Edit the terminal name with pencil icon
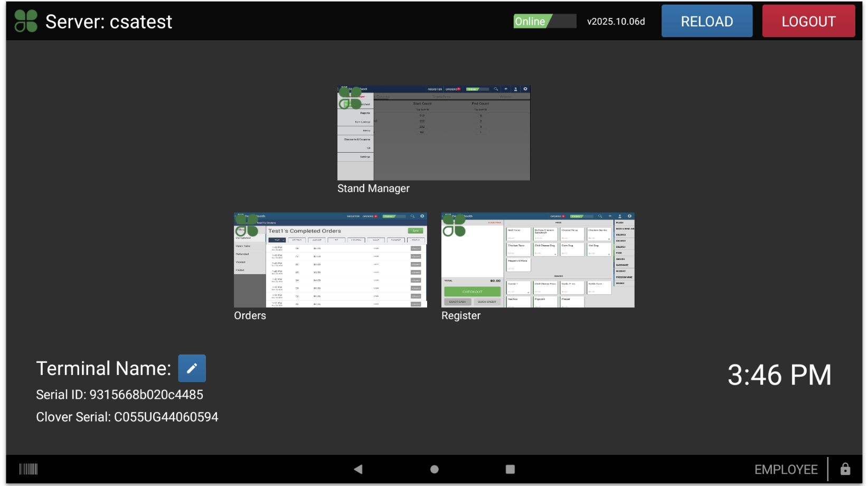The image size is (868, 486). [x=192, y=368]
